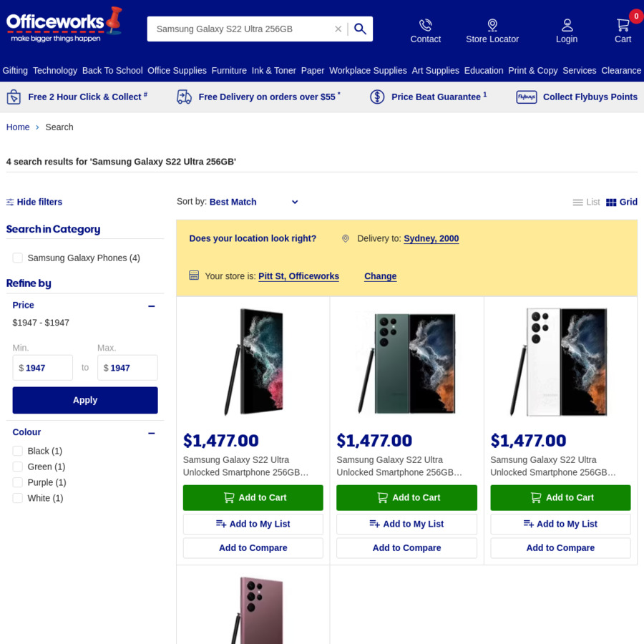
Task: Open the Ink & Toner menu
Action: [x=273, y=71]
